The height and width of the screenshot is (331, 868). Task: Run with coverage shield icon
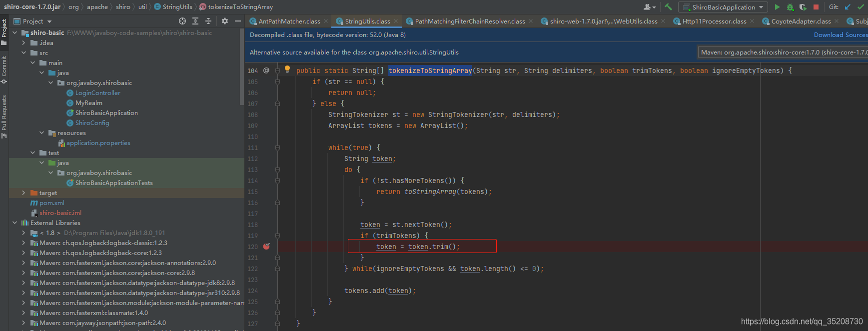(803, 7)
